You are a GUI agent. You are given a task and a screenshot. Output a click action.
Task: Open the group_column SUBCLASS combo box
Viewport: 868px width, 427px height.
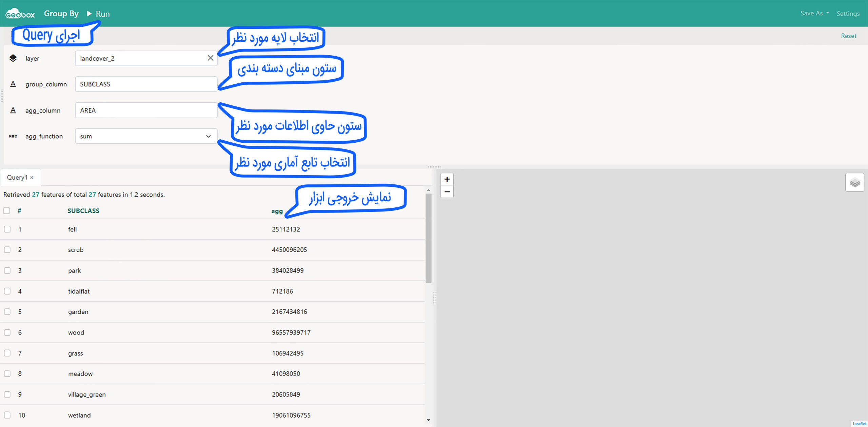(x=146, y=84)
